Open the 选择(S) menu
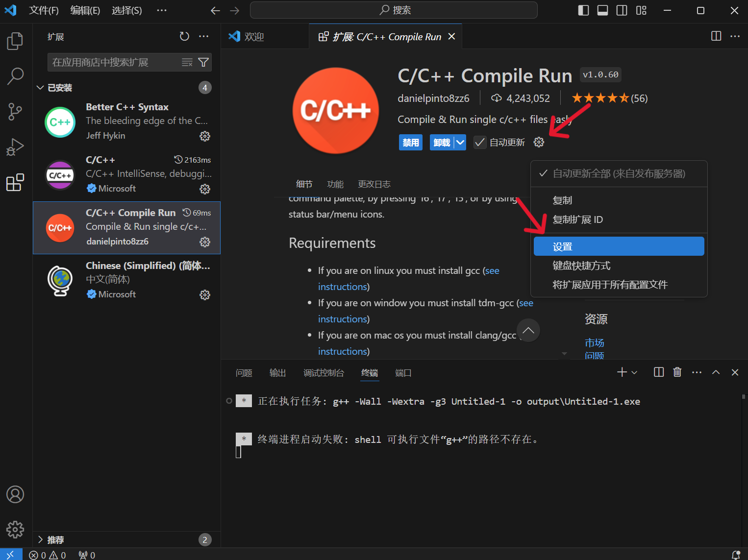Viewport: 748px width, 560px height. click(x=126, y=10)
